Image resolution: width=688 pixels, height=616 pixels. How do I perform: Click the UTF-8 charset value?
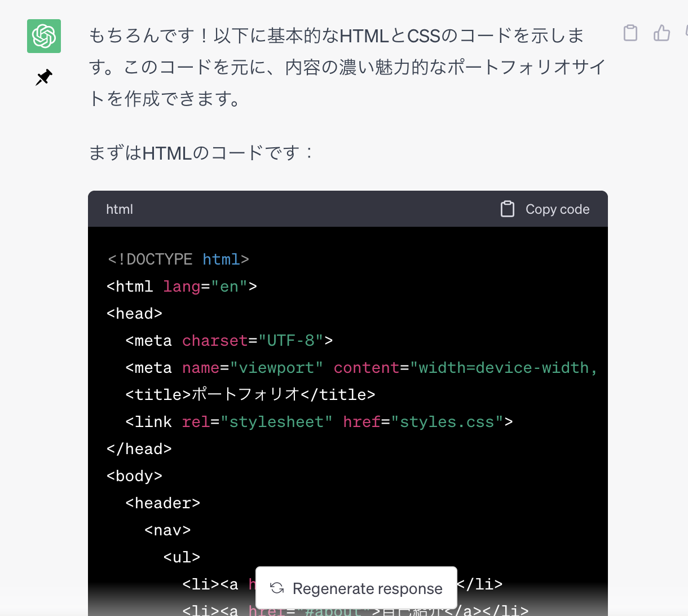[293, 340]
